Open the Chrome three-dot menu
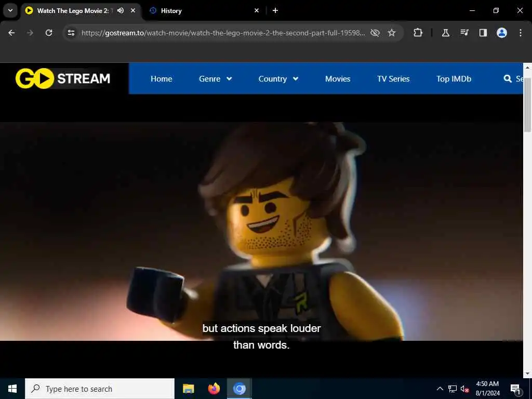The height and width of the screenshot is (399, 532). [x=521, y=33]
